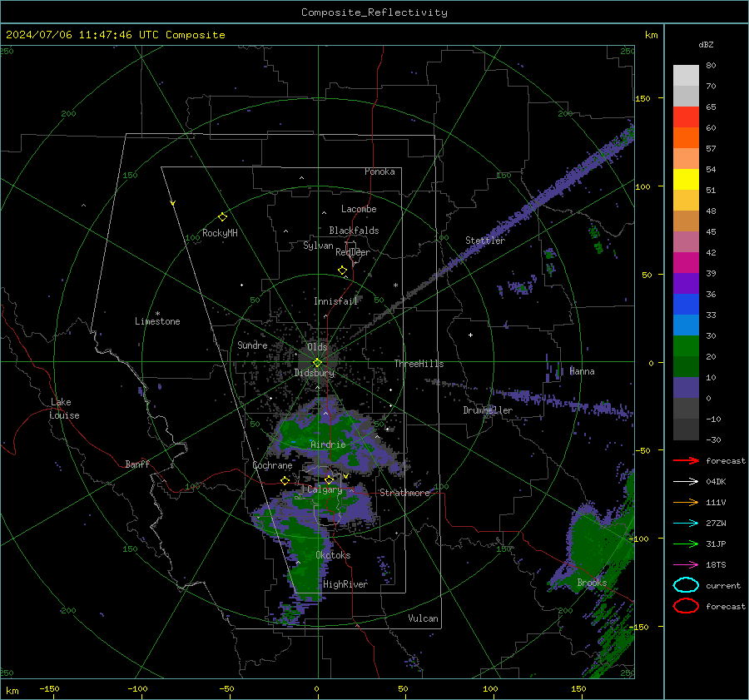Select the Innisfail label
Image resolution: width=749 pixels, height=700 pixels.
(x=336, y=301)
